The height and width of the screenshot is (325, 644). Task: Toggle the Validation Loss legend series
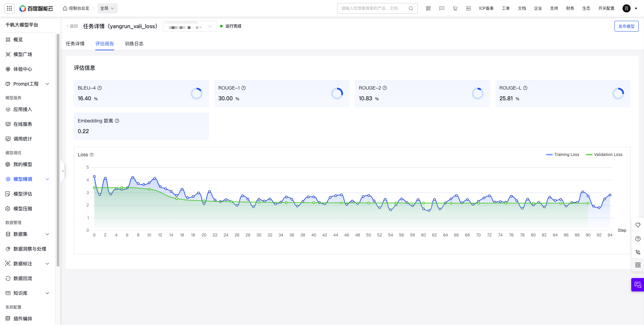pyautogui.click(x=604, y=155)
